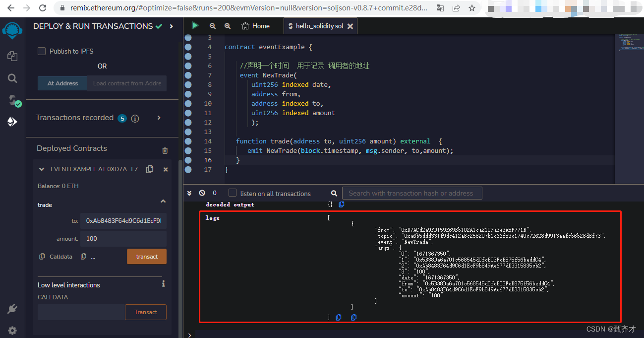The height and width of the screenshot is (338, 644).
Task: Go forward in the browser
Action: coord(27,8)
